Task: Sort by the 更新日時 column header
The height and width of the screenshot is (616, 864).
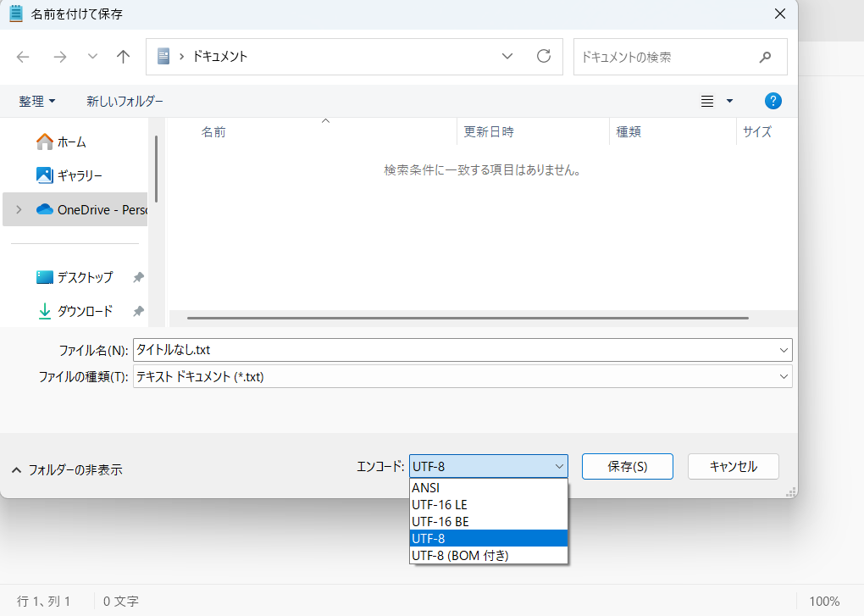Action: click(x=488, y=131)
